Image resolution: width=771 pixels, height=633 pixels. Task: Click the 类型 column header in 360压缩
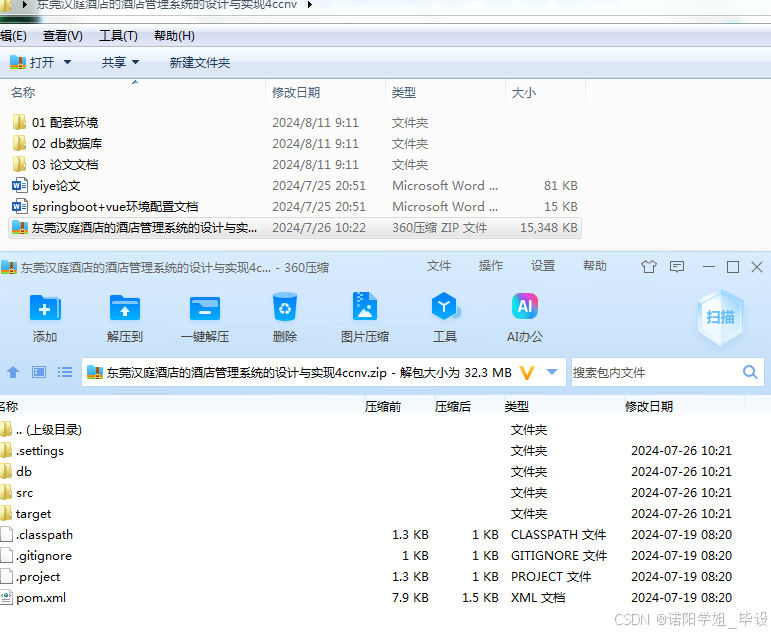(x=516, y=407)
